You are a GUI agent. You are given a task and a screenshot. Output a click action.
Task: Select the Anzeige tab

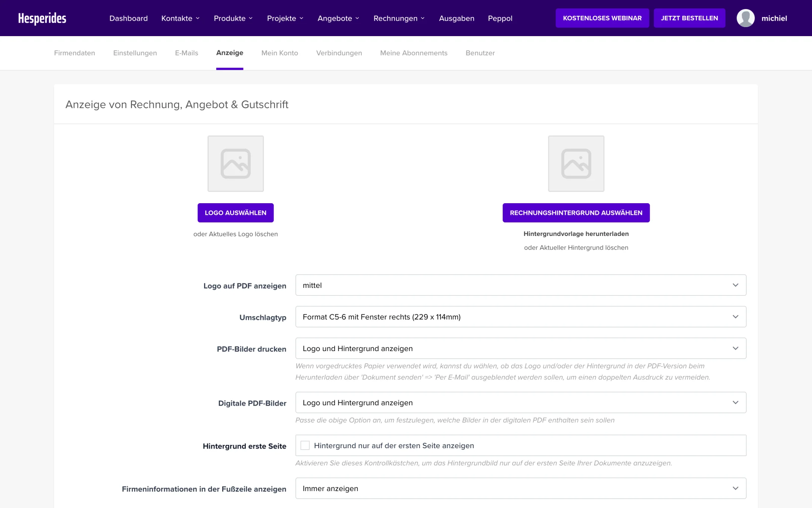coord(230,53)
